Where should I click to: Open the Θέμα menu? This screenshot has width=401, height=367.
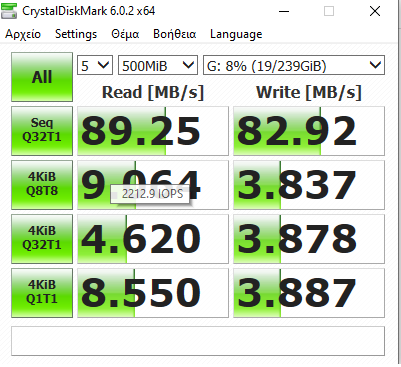(125, 34)
